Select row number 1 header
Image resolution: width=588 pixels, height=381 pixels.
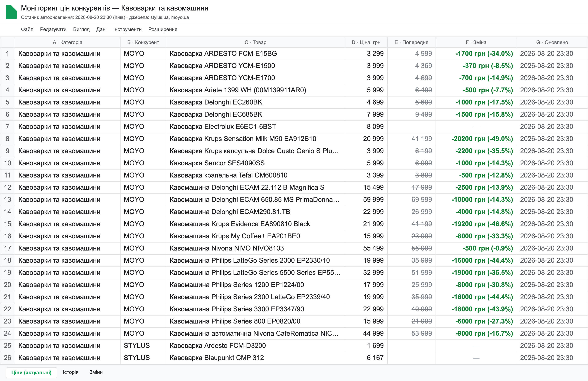coord(7,53)
